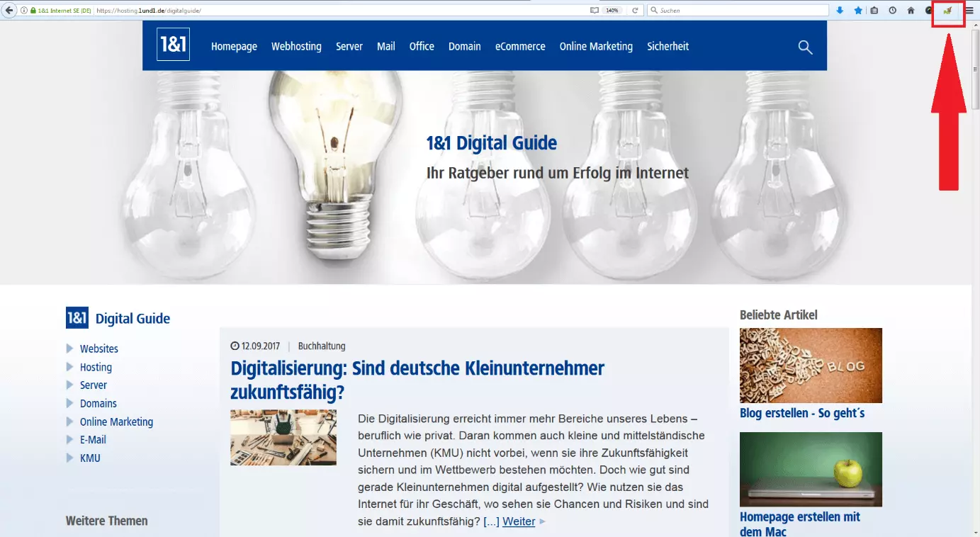Open the Server navigation menu item

point(349,46)
